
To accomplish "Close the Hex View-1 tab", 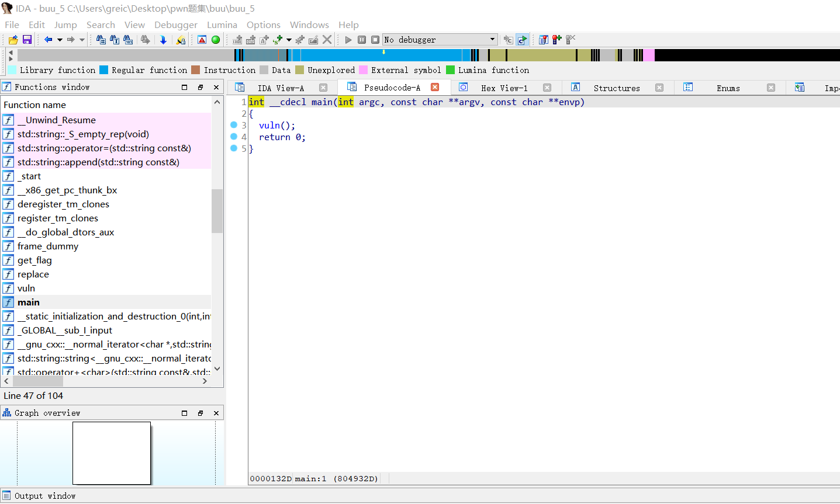I will tap(547, 88).
